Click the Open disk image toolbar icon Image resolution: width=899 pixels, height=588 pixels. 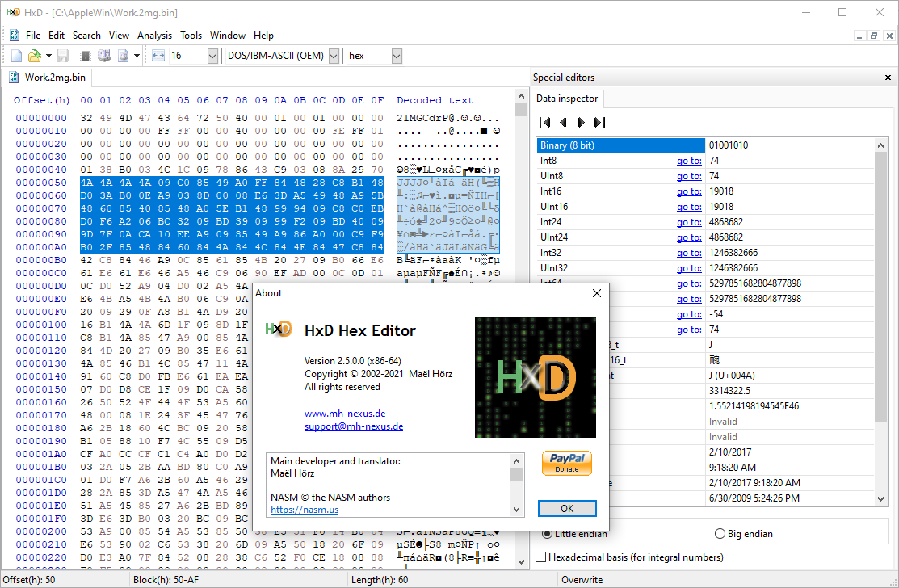tap(123, 56)
